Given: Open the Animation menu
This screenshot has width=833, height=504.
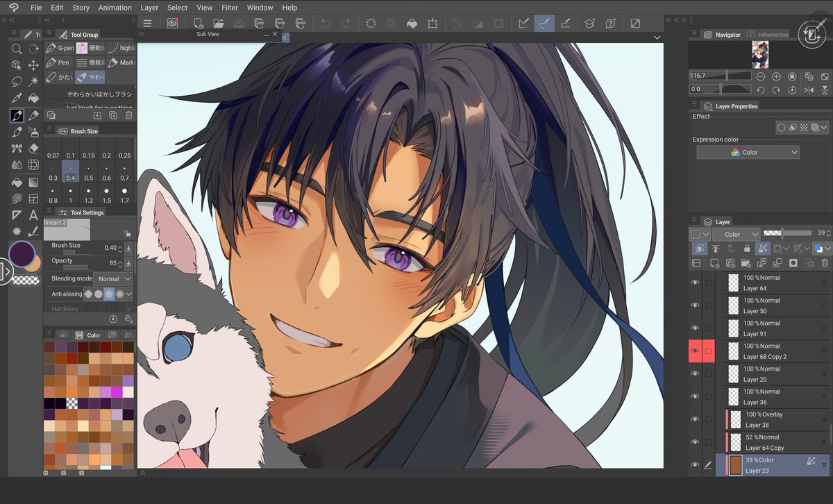Looking at the screenshot, I should [115, 8].
